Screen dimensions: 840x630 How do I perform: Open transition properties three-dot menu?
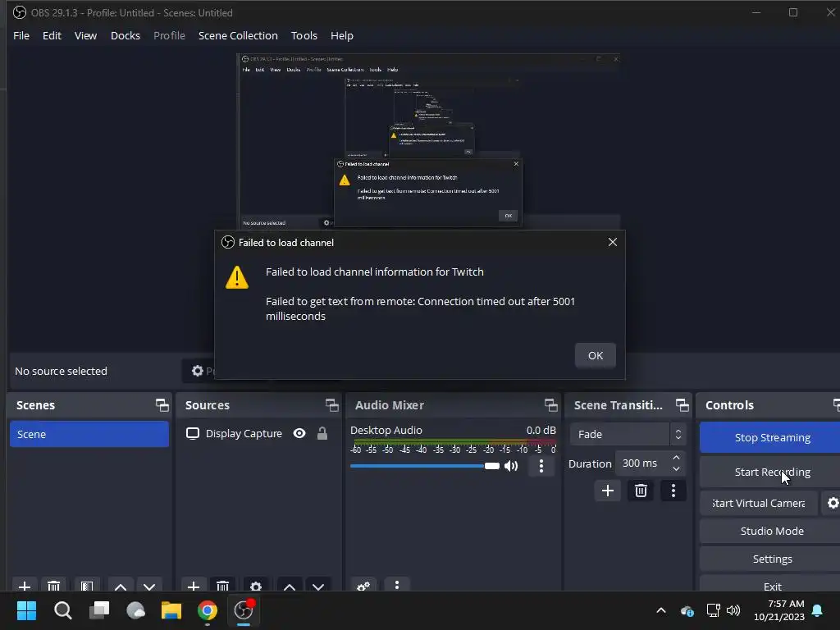click(673, 491)
